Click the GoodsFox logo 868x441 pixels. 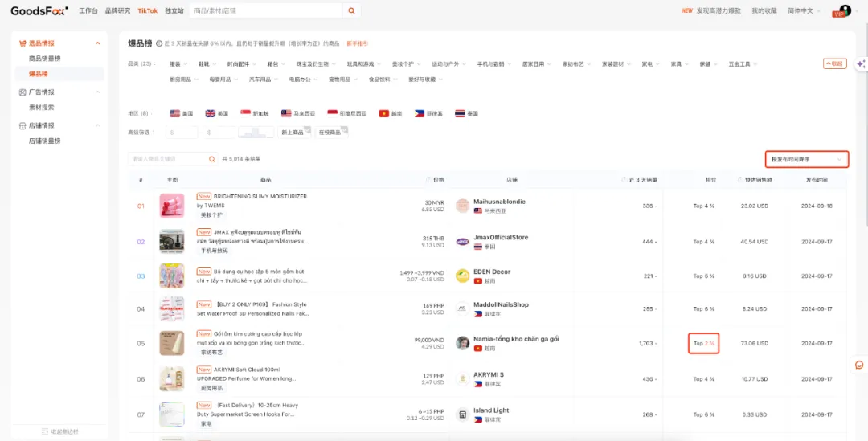click(39, 10)
